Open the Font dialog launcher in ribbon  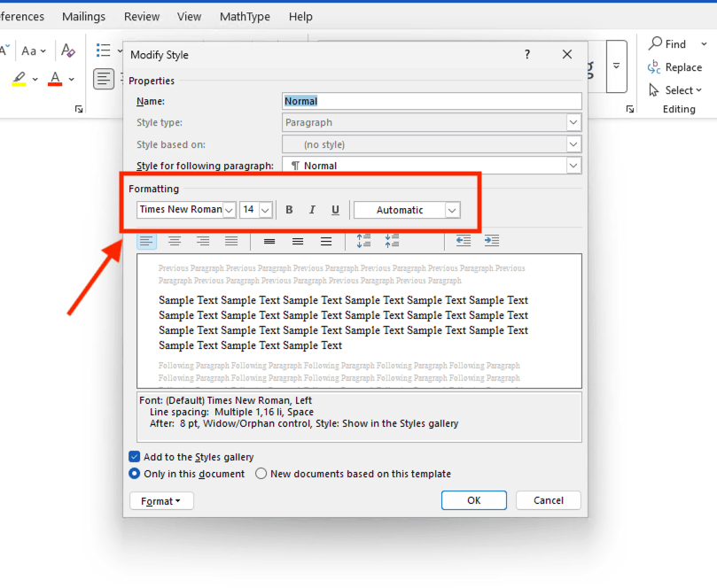point(79,109)
